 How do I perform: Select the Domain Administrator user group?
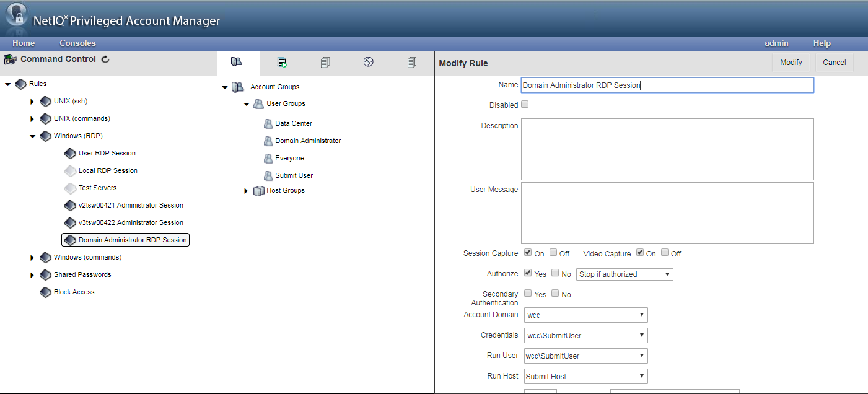(x=308, y=141)
